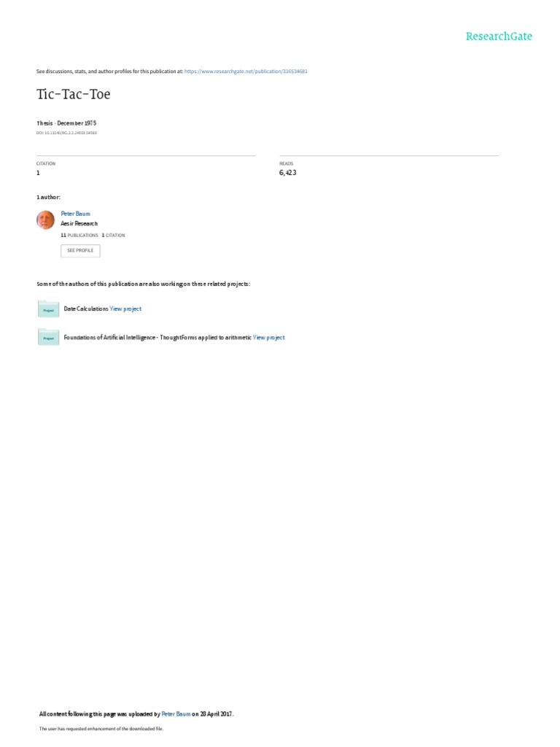Select the Tic-Tac-Toe publication title
This screenshot has height=747, width=560.
(x=74, y=94)
